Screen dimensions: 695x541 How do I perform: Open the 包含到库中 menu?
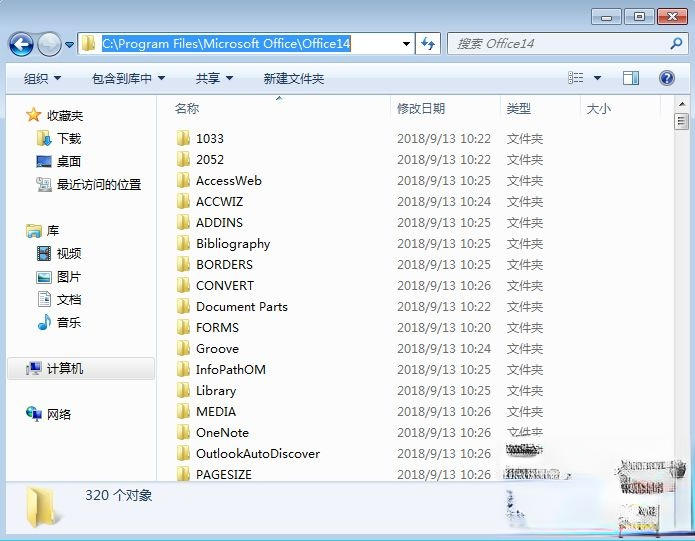[x=129, y=78]
